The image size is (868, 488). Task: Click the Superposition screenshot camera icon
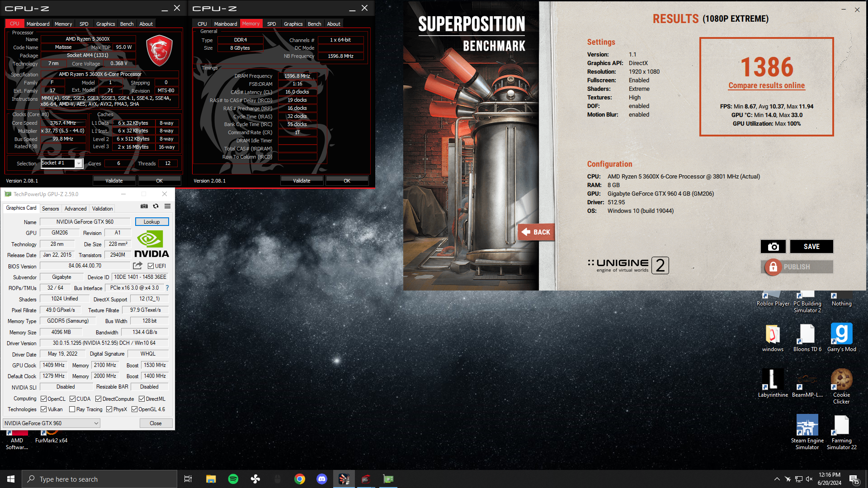coord(774,247)
